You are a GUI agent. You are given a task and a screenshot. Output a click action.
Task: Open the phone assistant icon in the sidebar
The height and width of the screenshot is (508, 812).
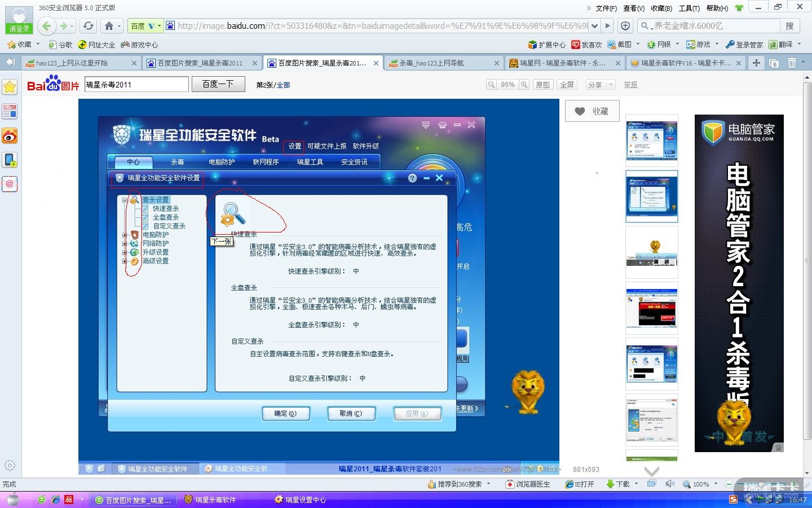click(10, 160)
